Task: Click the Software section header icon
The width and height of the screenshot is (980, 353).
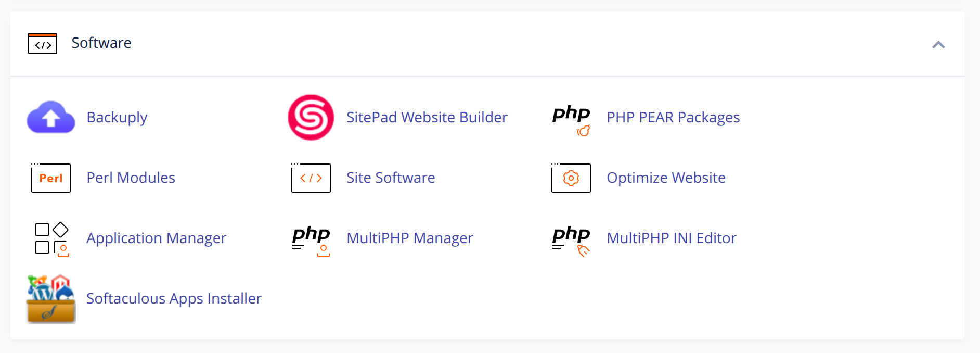Action: 43,44
